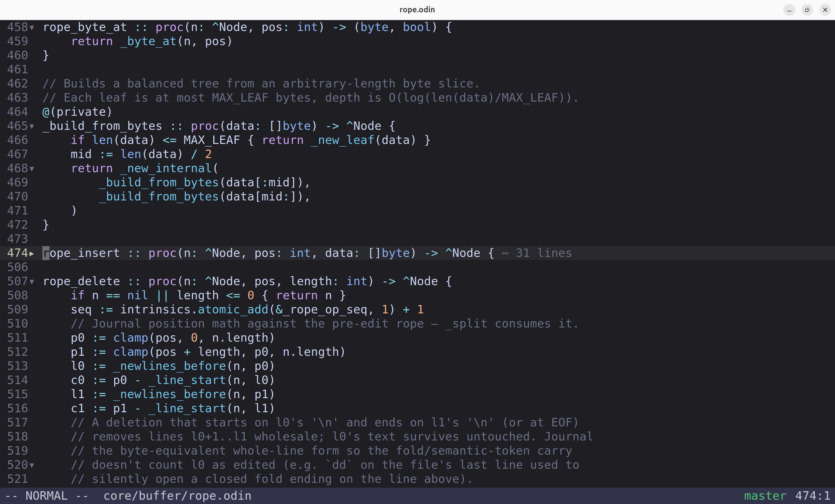Image resolution: width=835 pixels, height=504 pixels.
Task: Click the @(private) attribute on line 464
Action: click(77, 112)
